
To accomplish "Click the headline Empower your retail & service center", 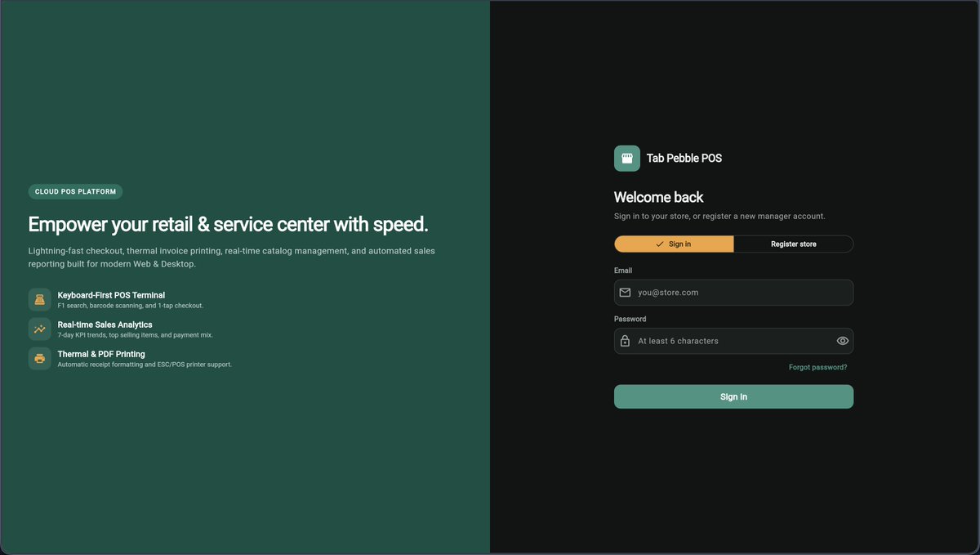I will (x=228, y=224).
